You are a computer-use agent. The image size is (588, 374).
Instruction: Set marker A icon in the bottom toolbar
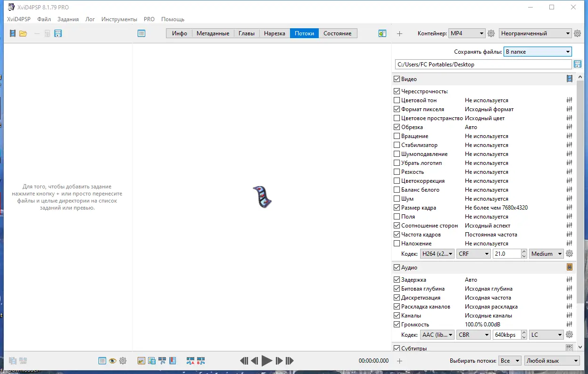pos(190,361)
